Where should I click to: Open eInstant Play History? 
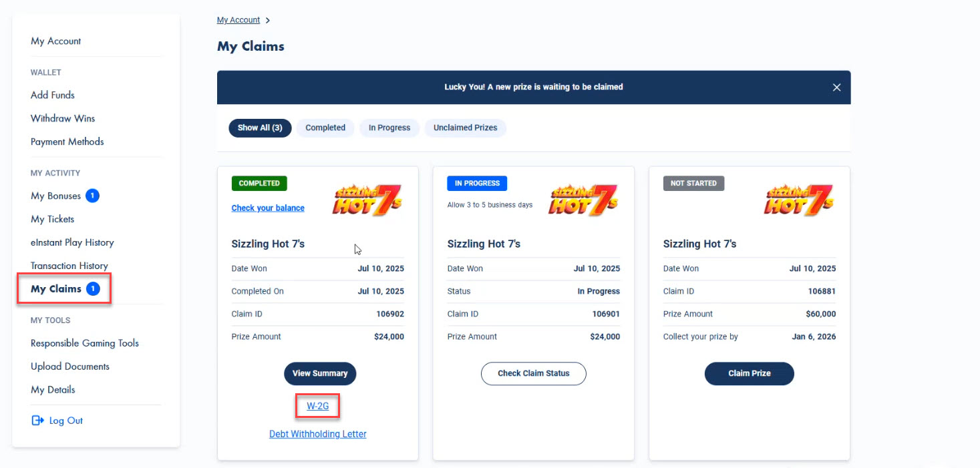(72, 242)
